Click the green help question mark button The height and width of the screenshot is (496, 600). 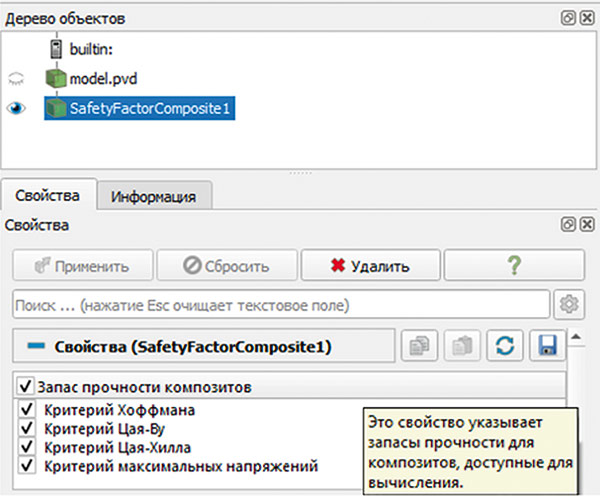point(515,266)
